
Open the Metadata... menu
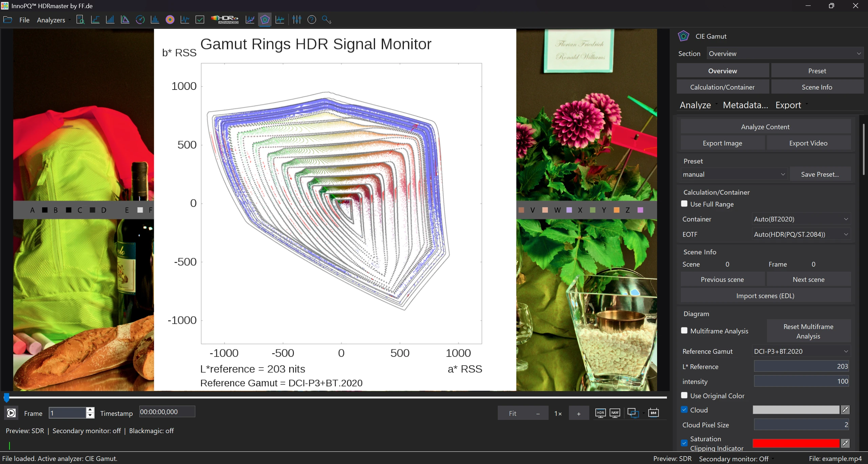[745, 105]
